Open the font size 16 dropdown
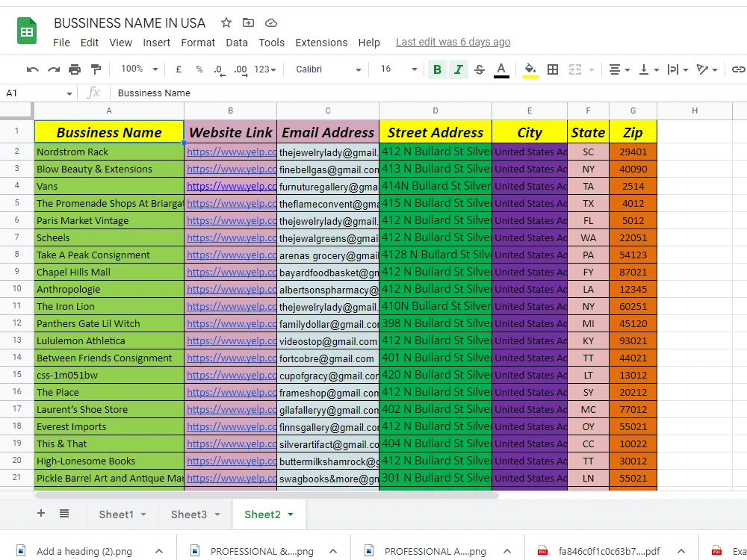This screenshot has height=560, width=747. click(399, 69)
